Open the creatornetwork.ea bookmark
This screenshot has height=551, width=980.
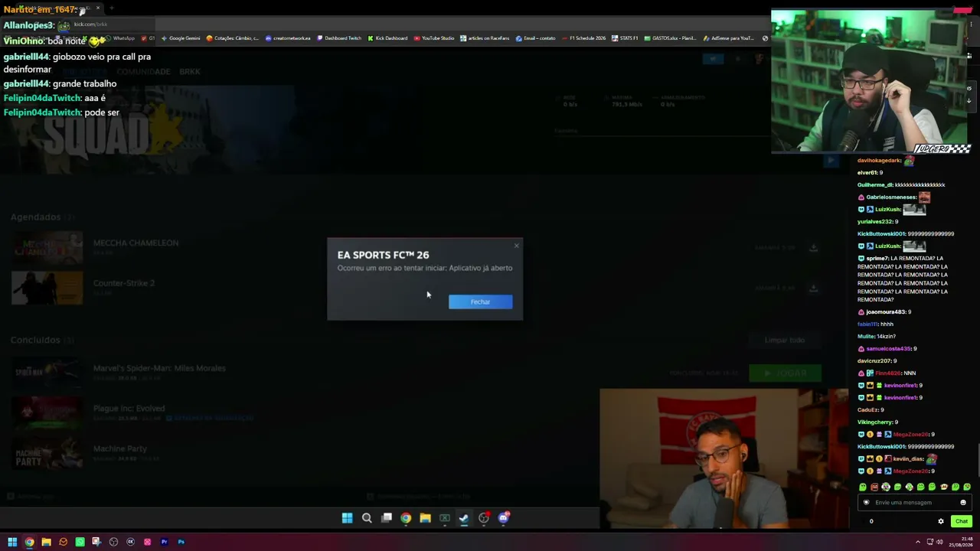coord(288,38)
